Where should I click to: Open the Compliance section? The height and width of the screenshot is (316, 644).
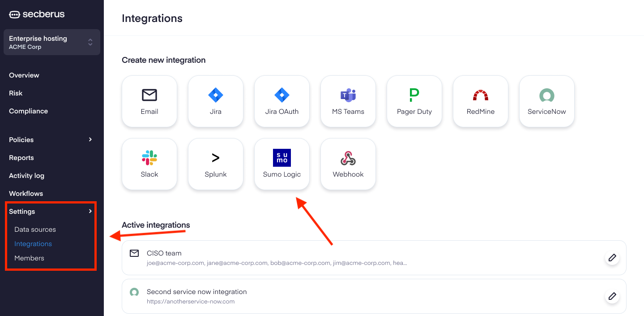tap(28, 111)
